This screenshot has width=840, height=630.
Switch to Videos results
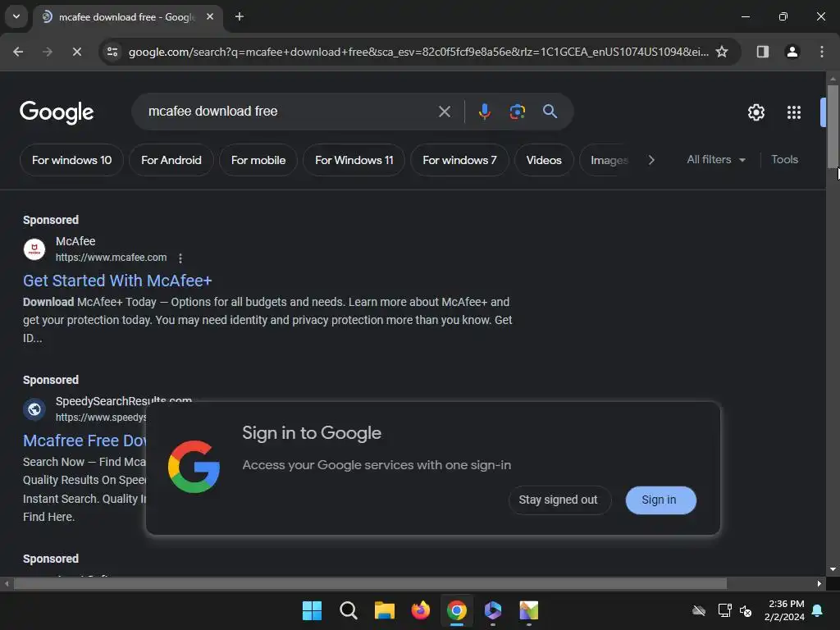click(x=544, y=160)
